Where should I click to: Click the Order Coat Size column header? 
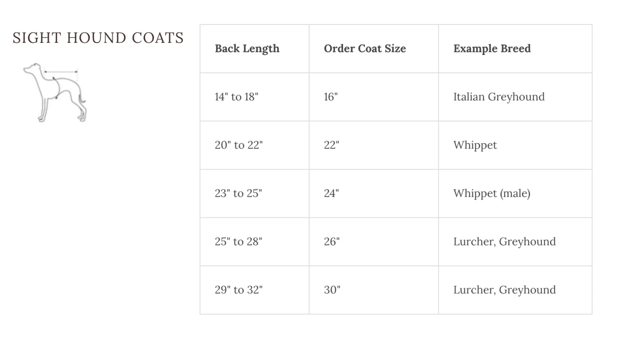tap(365, 48)
